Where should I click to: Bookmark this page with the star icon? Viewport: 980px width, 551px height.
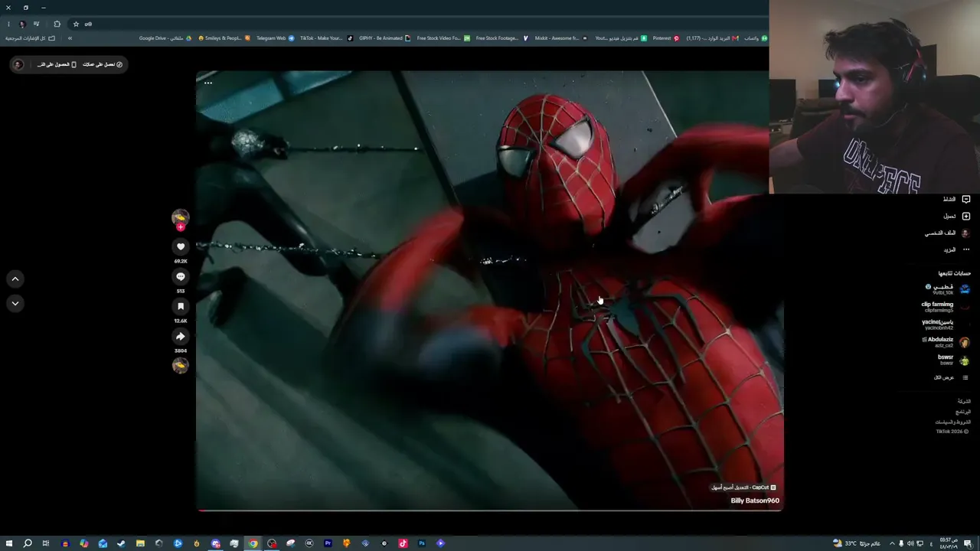(x=76, y=24)
